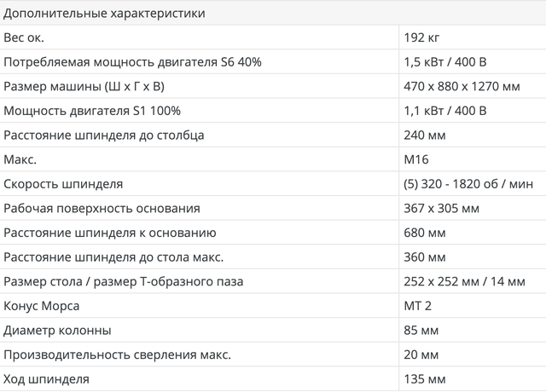546x392 pixels.
Task: Select the "M16" value cell
Action: click(x=415, y=160)
